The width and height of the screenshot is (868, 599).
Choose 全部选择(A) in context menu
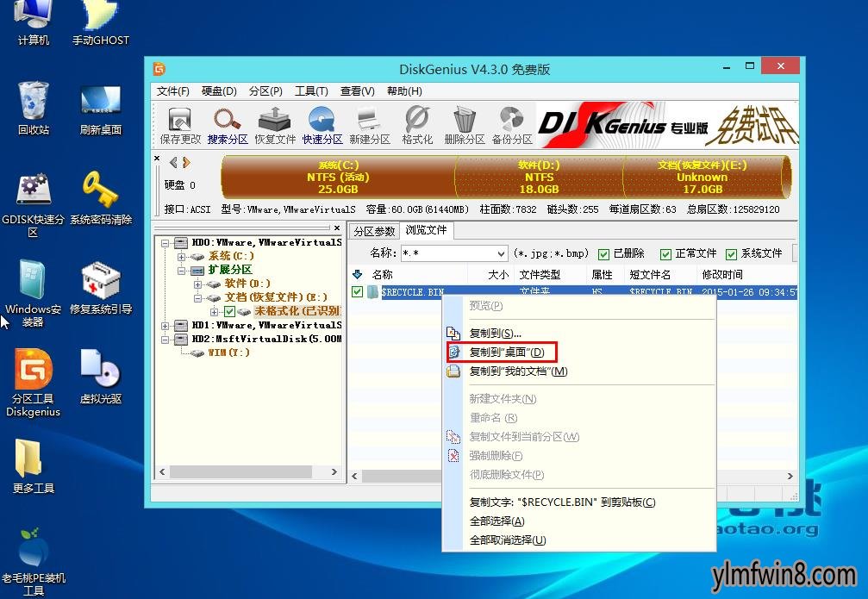click(578, 521)
